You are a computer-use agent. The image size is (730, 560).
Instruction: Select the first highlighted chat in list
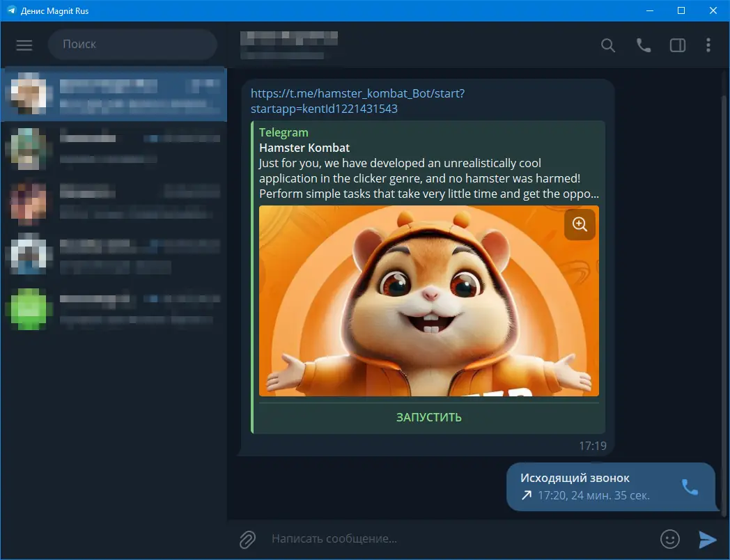tap(114, 95)
